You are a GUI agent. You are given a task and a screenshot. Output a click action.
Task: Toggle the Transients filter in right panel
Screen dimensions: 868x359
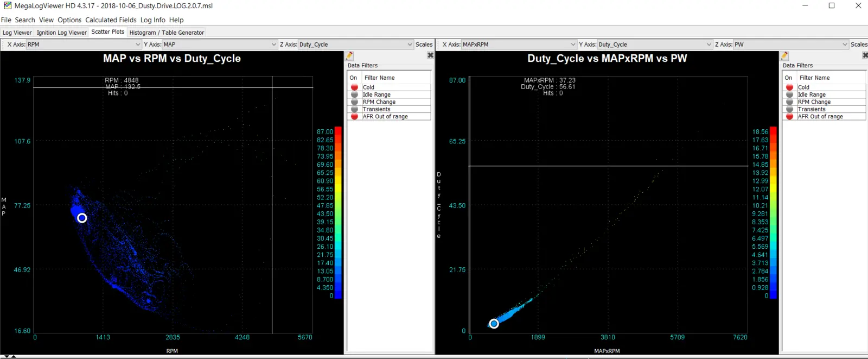pyautogui.click(x=789, y=109)
